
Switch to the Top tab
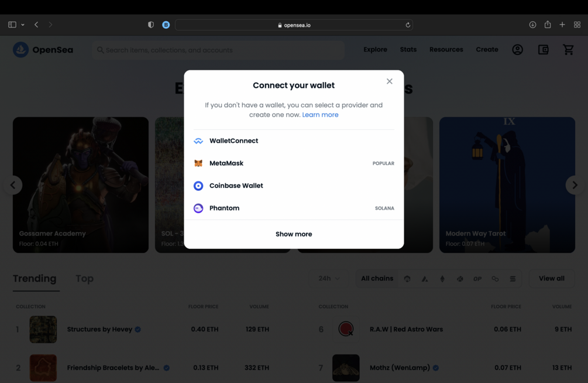(84, 279)
